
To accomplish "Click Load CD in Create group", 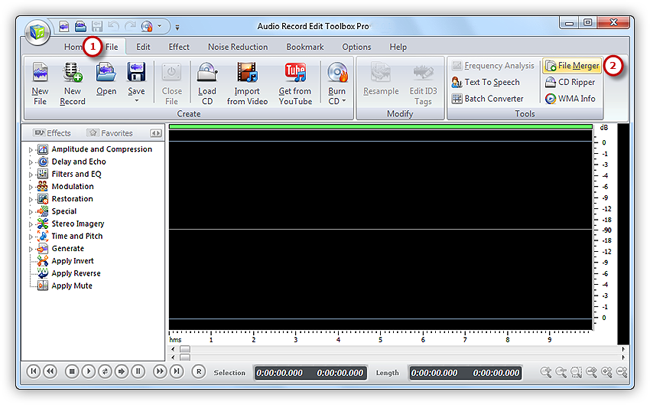I will tap(207, 84).
